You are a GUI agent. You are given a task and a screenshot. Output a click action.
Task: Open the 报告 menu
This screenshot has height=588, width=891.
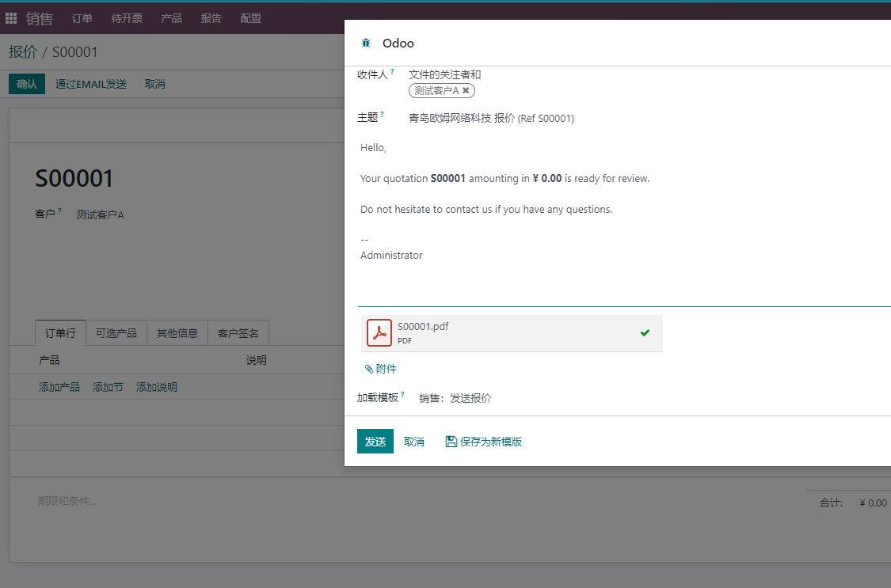[211, 18]
